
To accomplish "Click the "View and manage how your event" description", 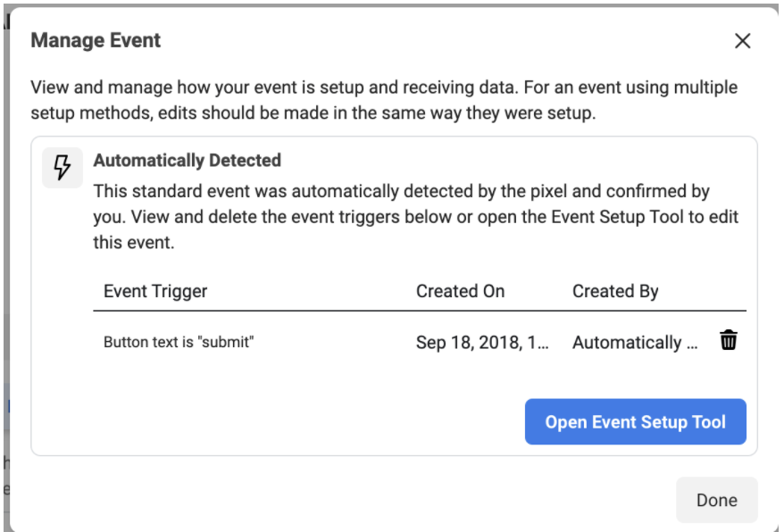I will 384,100.
